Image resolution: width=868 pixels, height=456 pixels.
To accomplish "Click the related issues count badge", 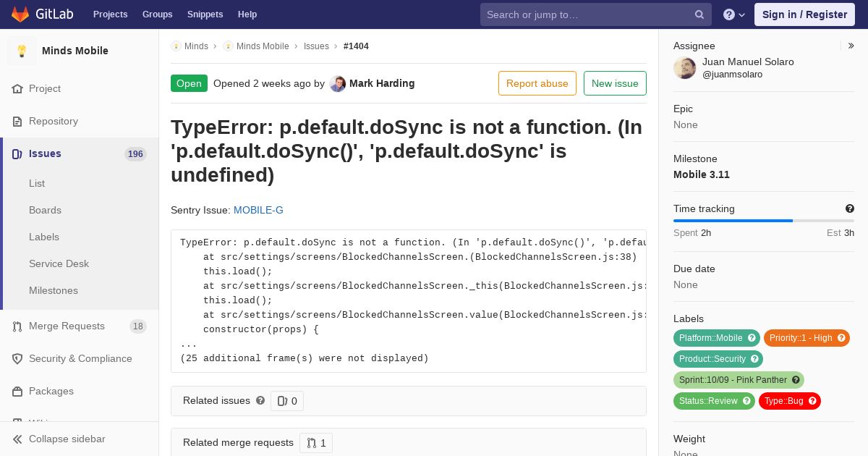I will pos(287,401).
